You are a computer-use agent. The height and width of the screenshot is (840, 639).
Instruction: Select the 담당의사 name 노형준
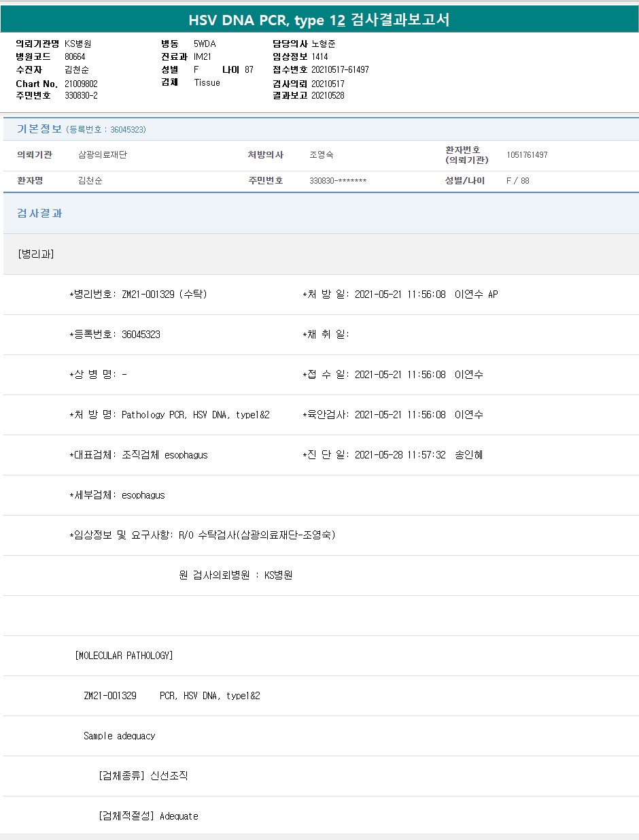click(324, 44)
